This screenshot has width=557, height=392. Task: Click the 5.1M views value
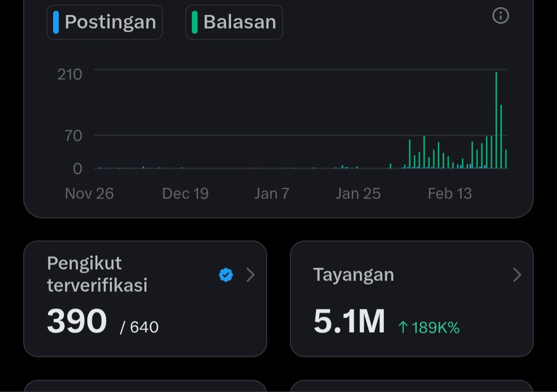(349, 321)
